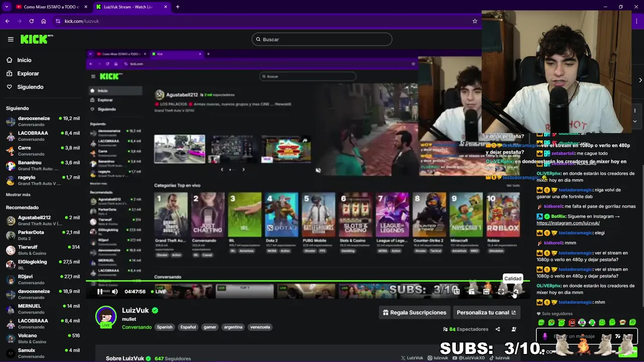
Task: Open MERNUEL recommended channel
Action: pyautogui.click(x=43, y=309)
